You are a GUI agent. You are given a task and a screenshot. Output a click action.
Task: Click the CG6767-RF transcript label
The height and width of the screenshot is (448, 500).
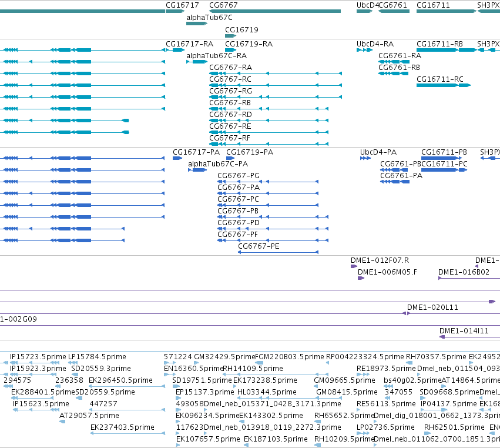[230, 138]
